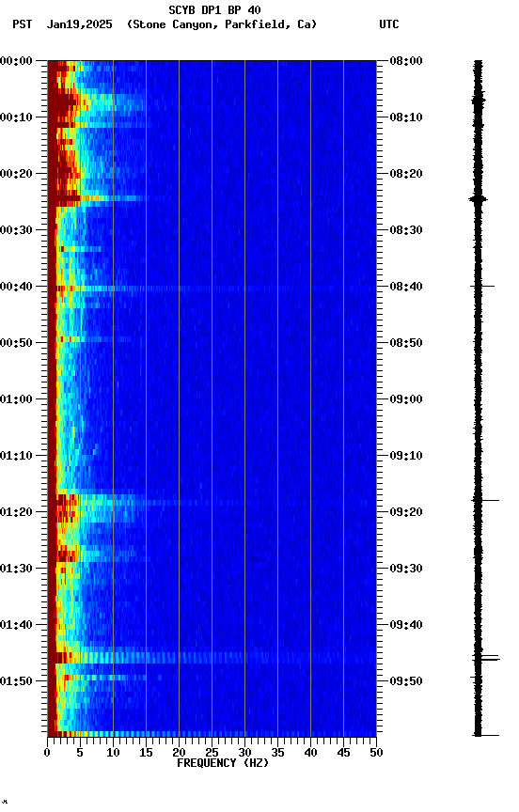Click the 50 Hz frequency axis tick label

click(x=376, y=753)
